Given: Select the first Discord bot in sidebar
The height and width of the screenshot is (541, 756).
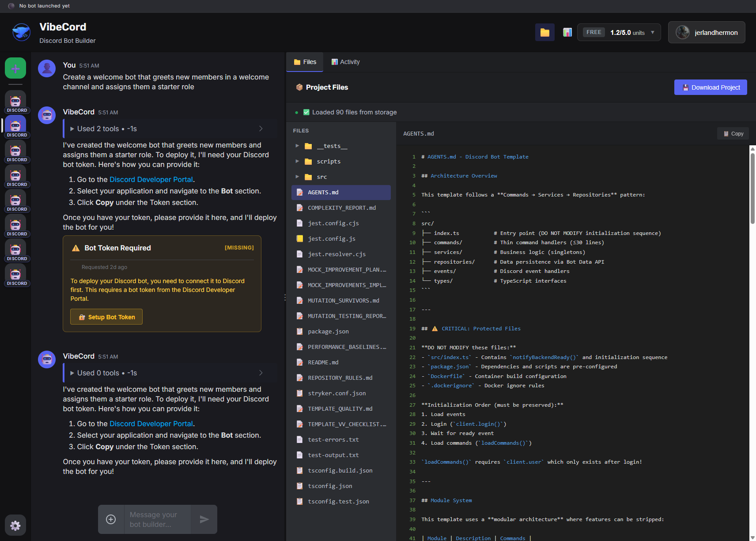Looking at the screenshot, I should click(15, 102).
